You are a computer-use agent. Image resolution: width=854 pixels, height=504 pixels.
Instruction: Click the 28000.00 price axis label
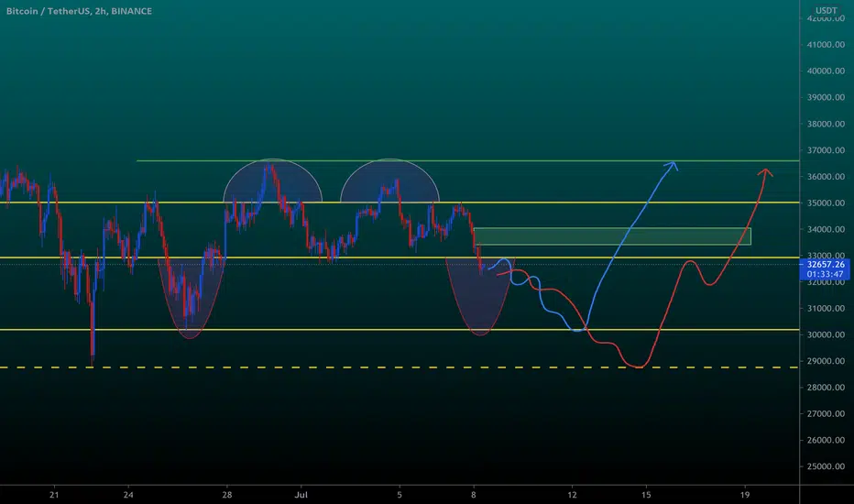826,388
